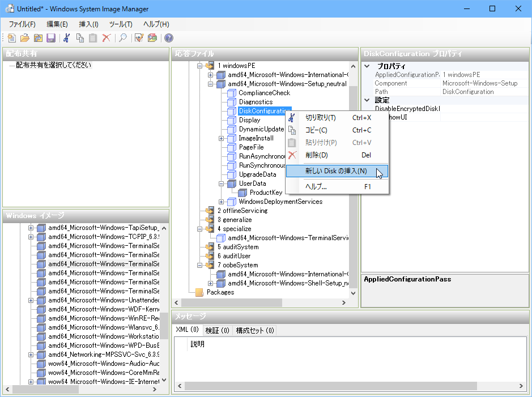532x397 pixels.
Task: Collapse the UserData node
Action: 221,183
